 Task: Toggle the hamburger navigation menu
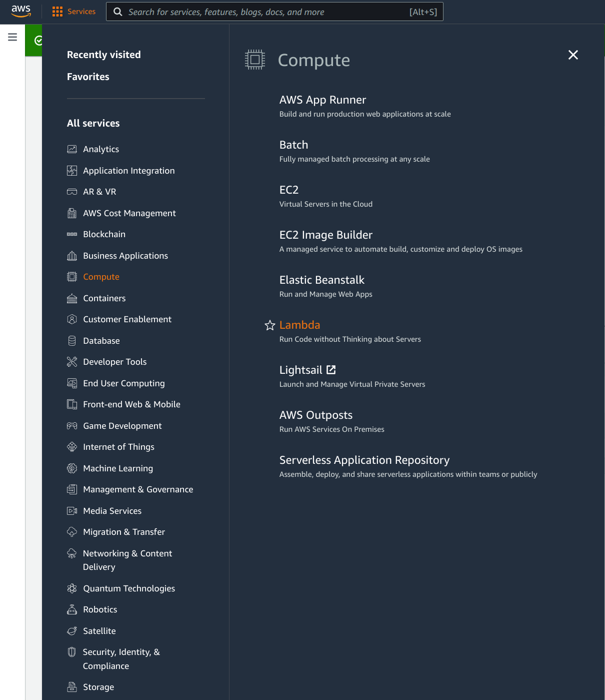tap(12, 37)
